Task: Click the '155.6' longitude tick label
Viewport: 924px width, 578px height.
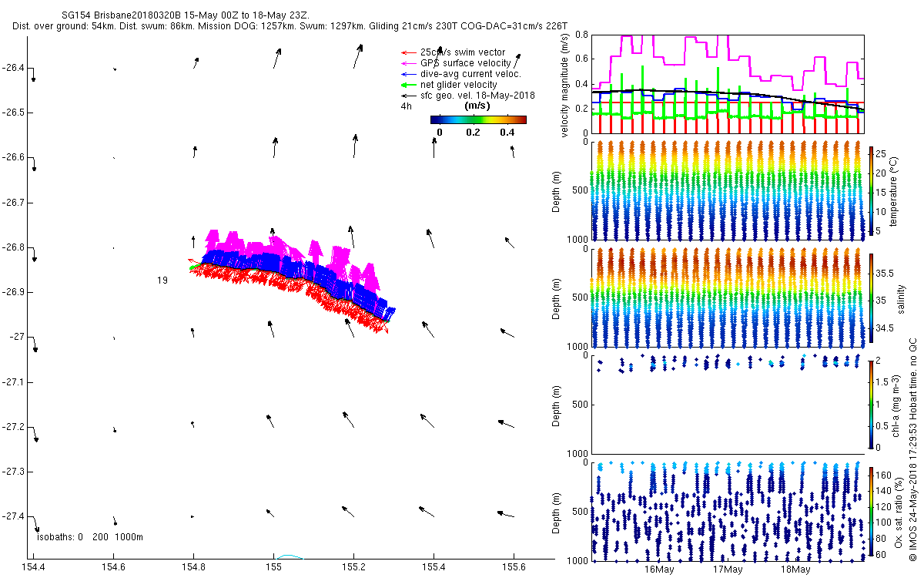Action: (514, 566)
